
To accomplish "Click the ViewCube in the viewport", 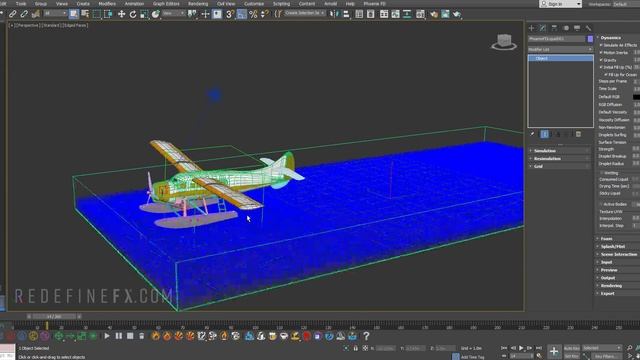I will tap(504, 42).
